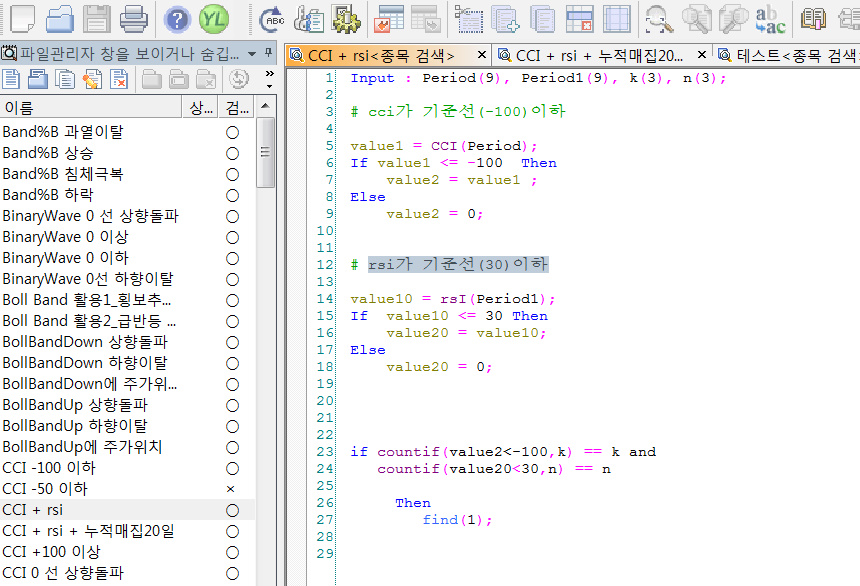Click the 이름 column header

90,107
